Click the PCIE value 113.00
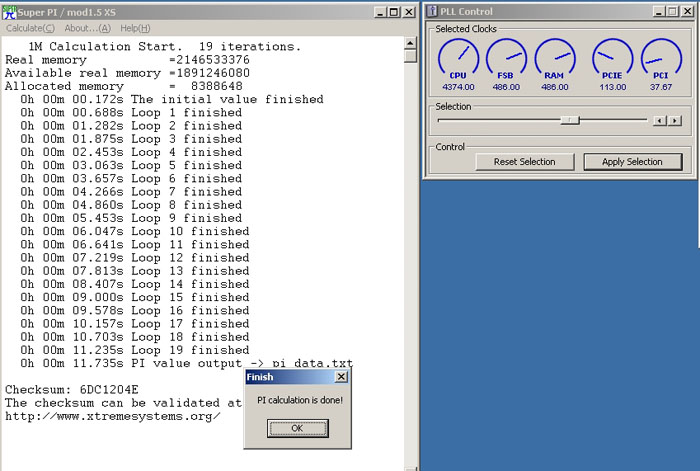Viewport: 700px width, 471px height. pos(612,87)
